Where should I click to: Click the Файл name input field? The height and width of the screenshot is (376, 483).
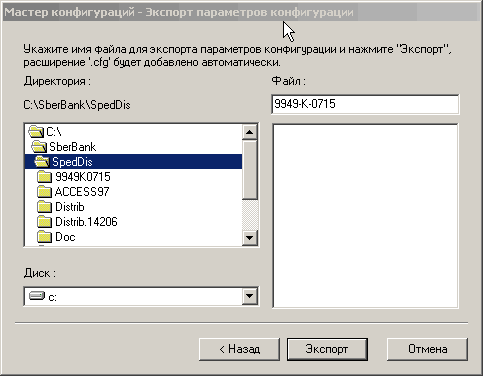[x=365, y=104]
